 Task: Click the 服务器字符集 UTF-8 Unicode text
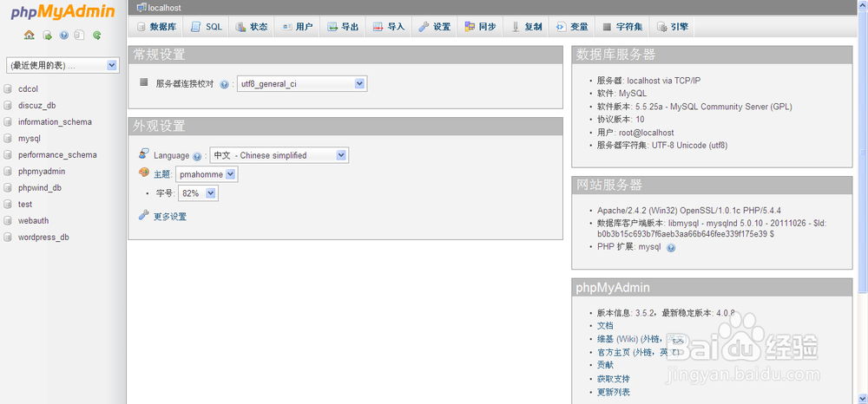coord(662,146)
